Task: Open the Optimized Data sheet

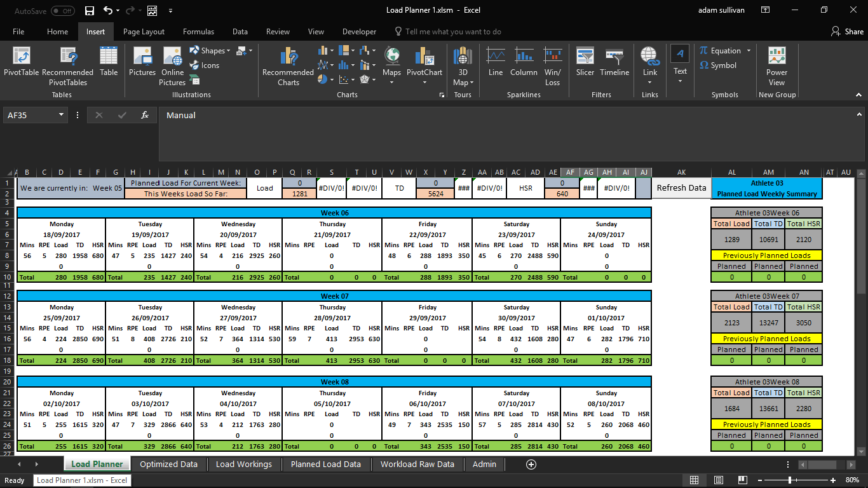Action: (168, 464)
